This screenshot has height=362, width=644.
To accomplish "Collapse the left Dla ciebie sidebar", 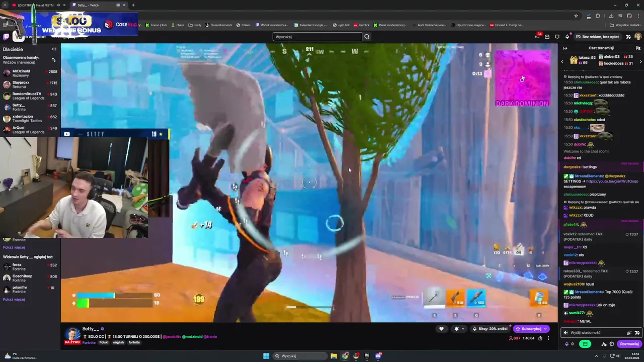I will (x=54, y=49).
